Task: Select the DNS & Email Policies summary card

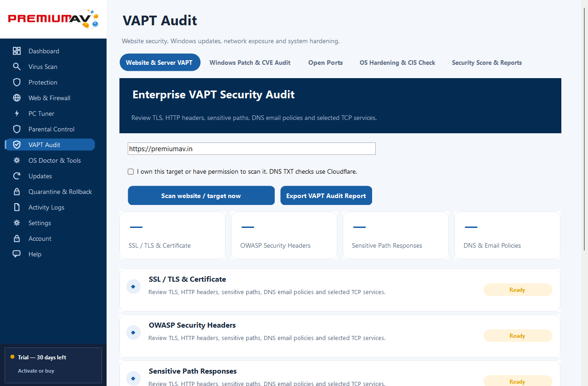Action: point(507,235)
